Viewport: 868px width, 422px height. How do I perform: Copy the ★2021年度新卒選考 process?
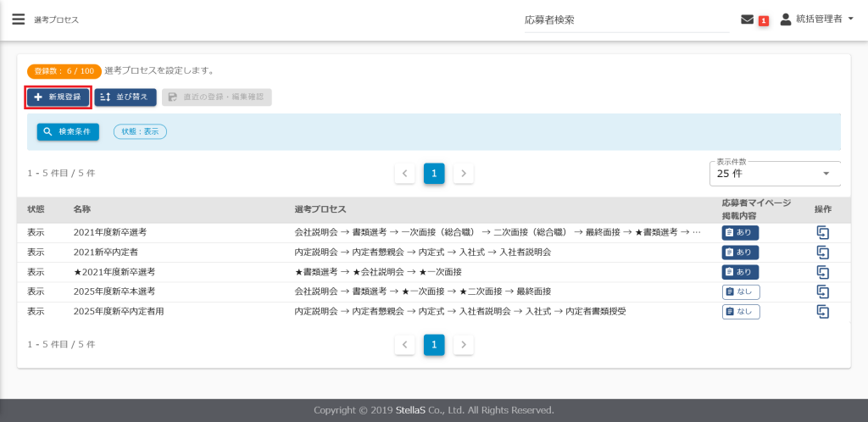click(822, 272)
